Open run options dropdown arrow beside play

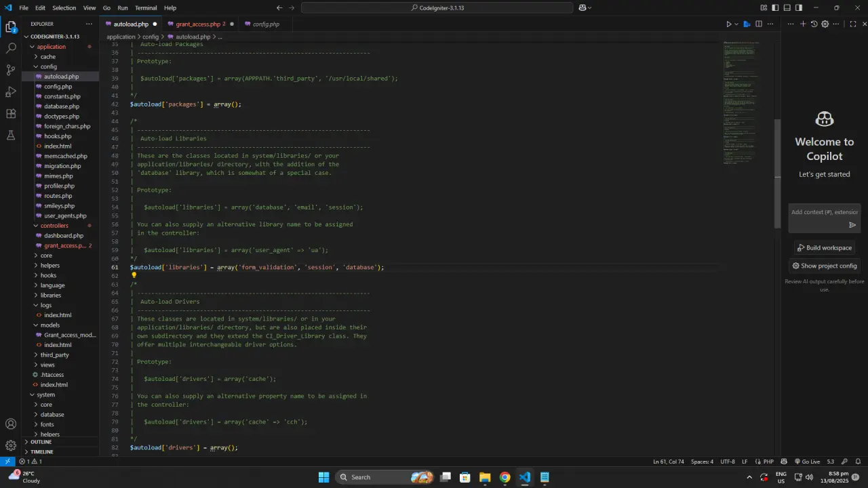tap(736, 24)
